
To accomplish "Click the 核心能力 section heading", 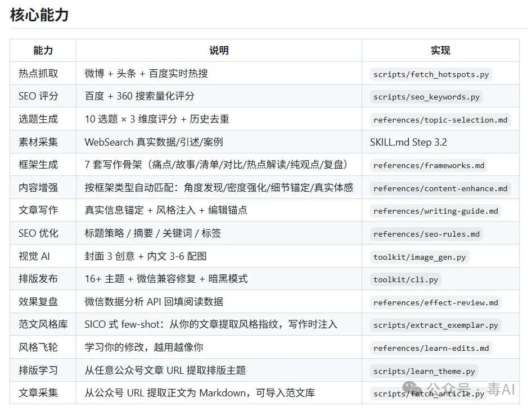I will point(38,16).
